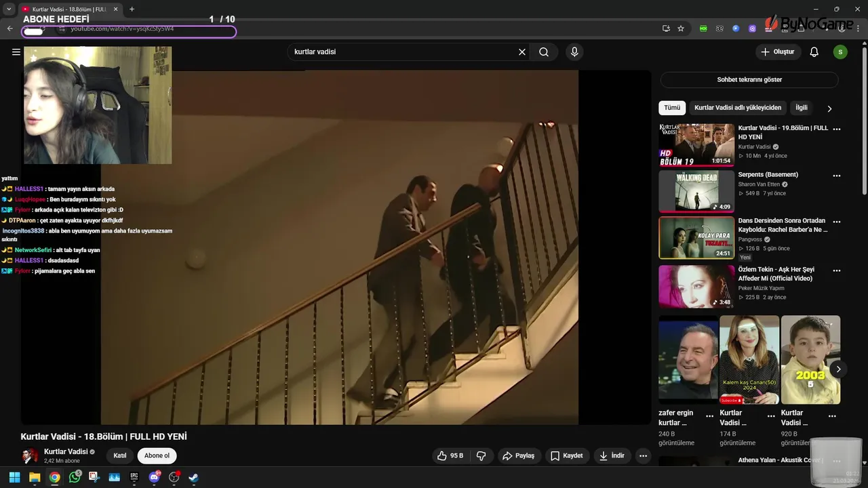Click the install app icon in the address bar
Screen dimensions: 868x488
(666, 28)
